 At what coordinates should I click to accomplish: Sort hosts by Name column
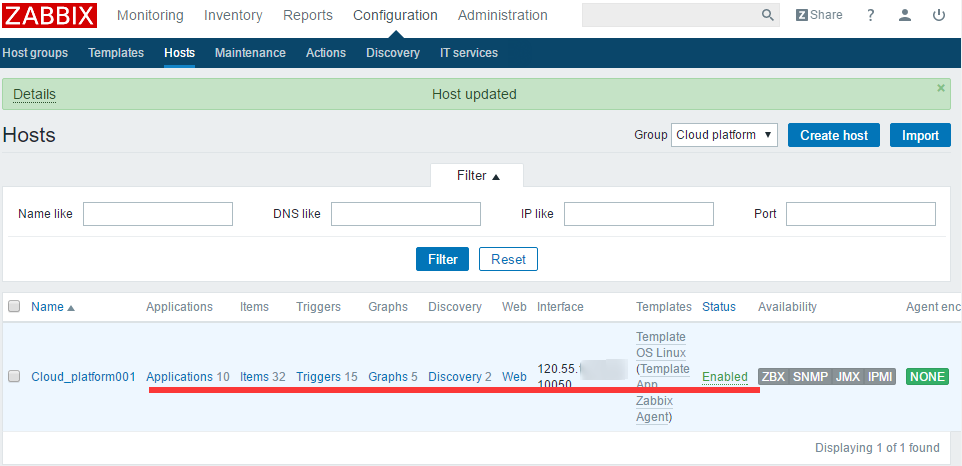pyautogui.click(x=53, y=307)
